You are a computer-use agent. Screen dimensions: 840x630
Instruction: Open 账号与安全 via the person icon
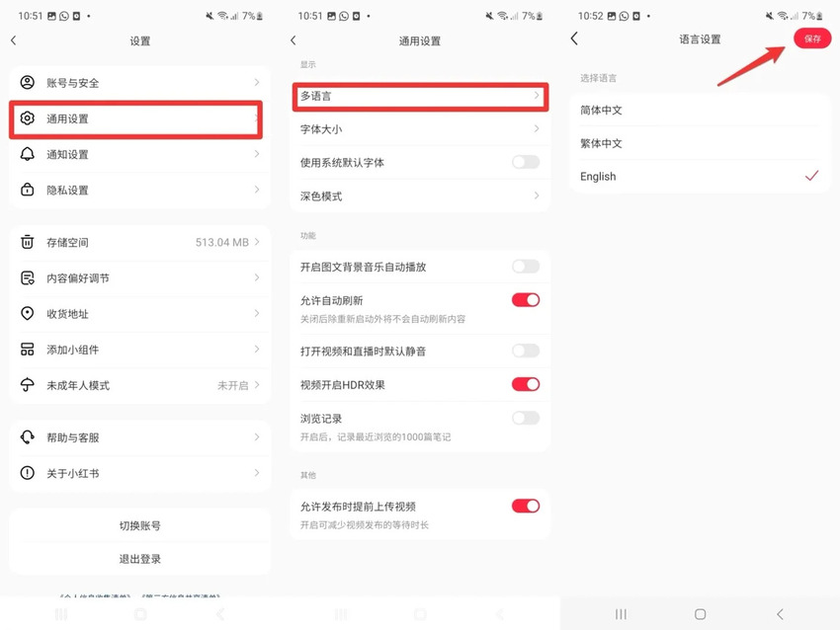point(25,82)
